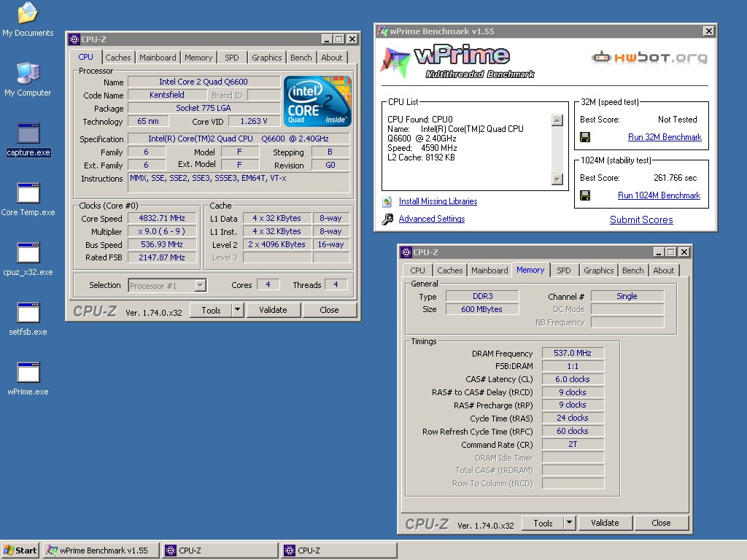
Task: Open the Tools dropdown arrow in the Memory window
Action: click(569, 523)
